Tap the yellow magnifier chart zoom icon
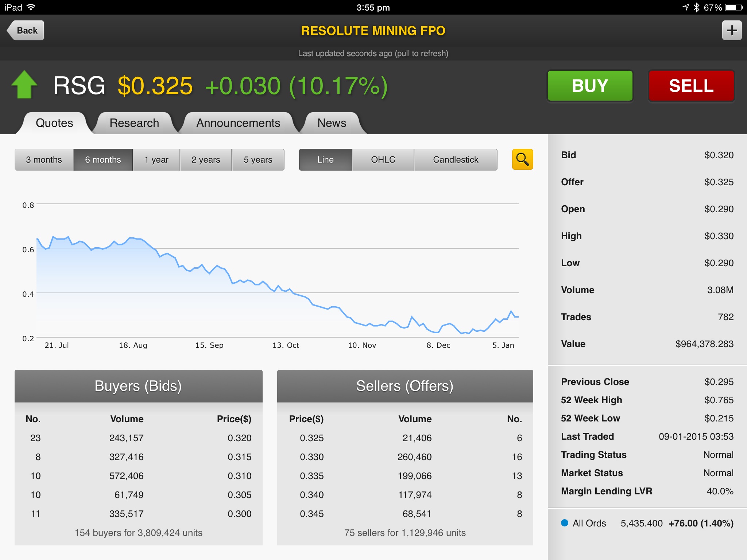This screenshot has width=747, height=560. [522, 159]
